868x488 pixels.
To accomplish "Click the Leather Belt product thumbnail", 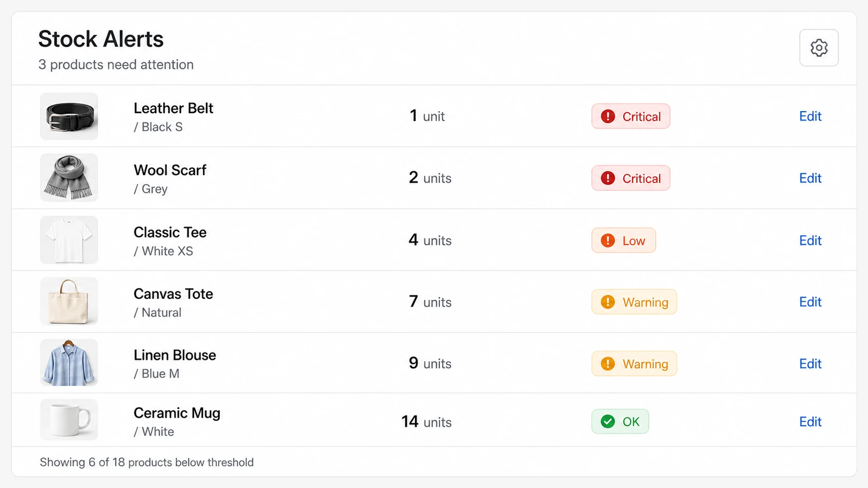I will click(69, 116).
